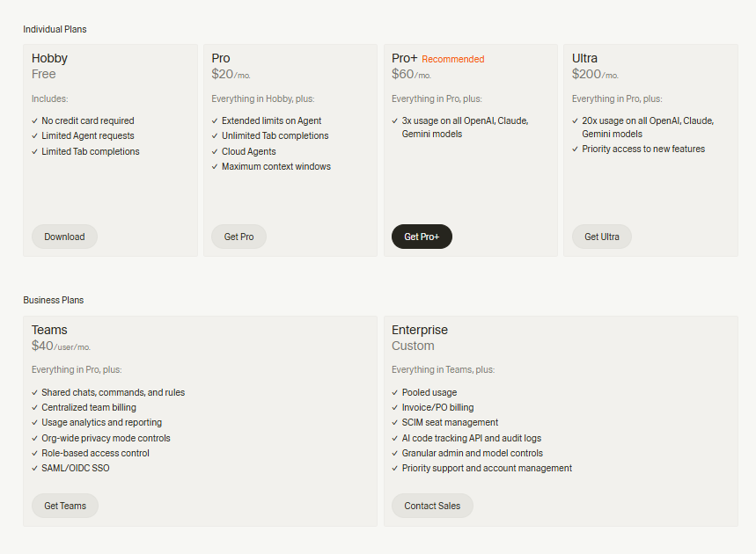Click checkmark beside Centralized team billing
Viewport: 756px width, 554px height.
click(x=34, y=408)
